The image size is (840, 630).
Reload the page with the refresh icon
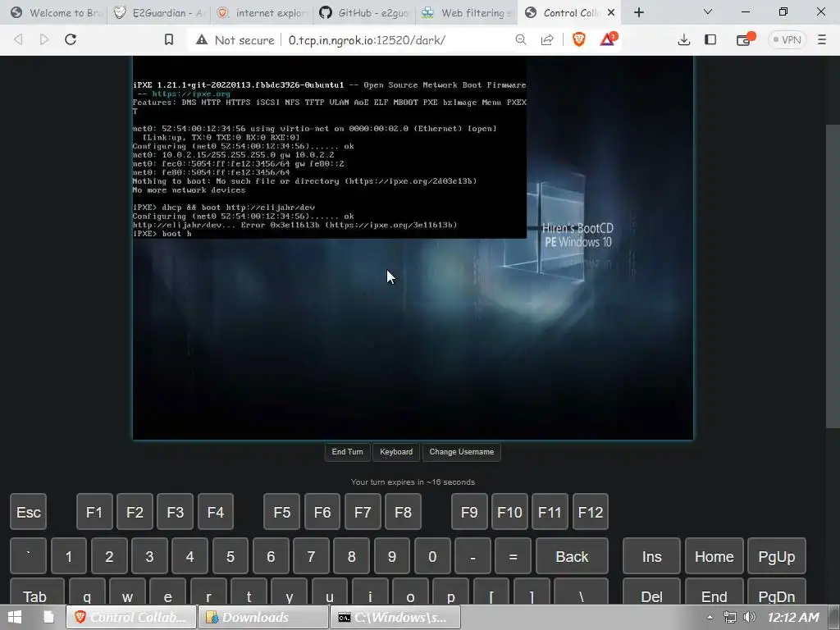tap(71, 39)
